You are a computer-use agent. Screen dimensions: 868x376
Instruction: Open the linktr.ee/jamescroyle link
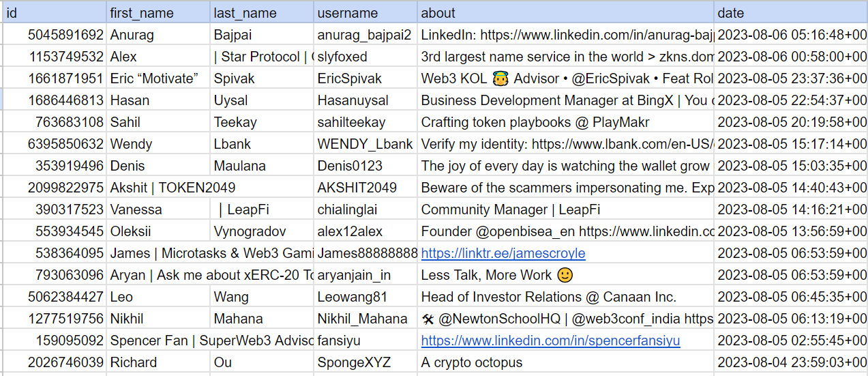coord(503,253)
